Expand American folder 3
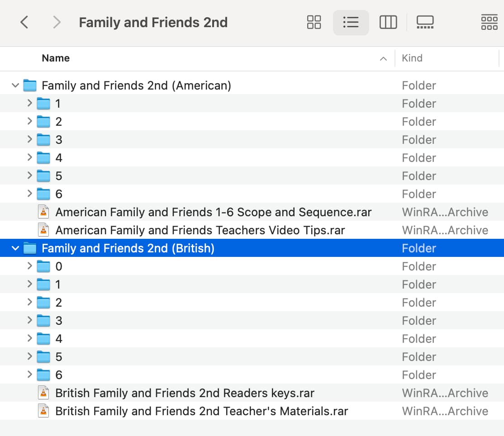504x436 pixels. point(29,139)
